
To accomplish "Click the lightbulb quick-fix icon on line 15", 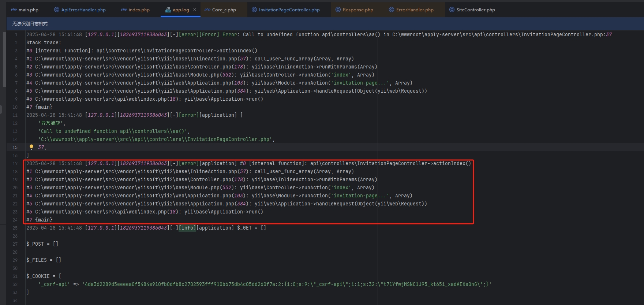I will (x=31, y=147).
